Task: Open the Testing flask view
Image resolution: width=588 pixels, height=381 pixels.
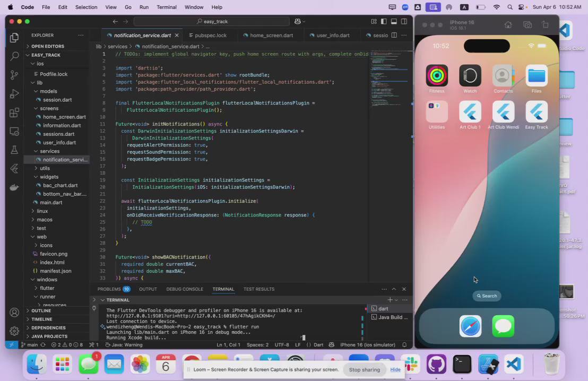Action: tap(14, 150)
